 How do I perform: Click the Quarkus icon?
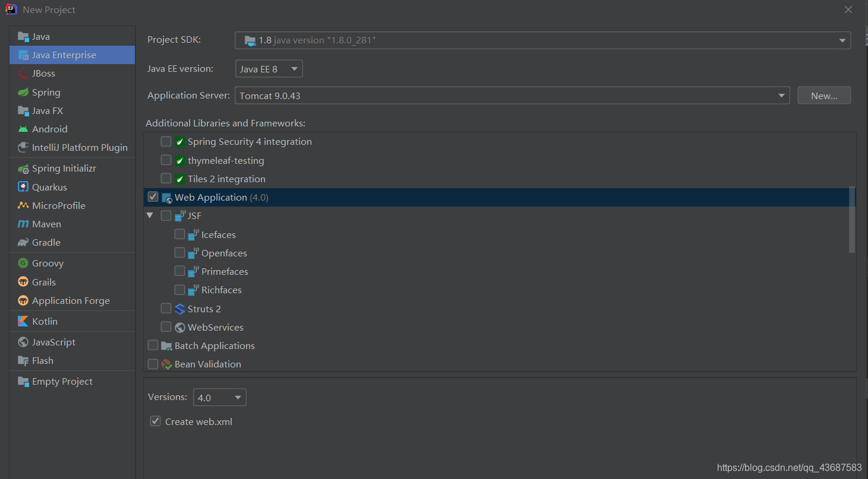click(23, 187)
